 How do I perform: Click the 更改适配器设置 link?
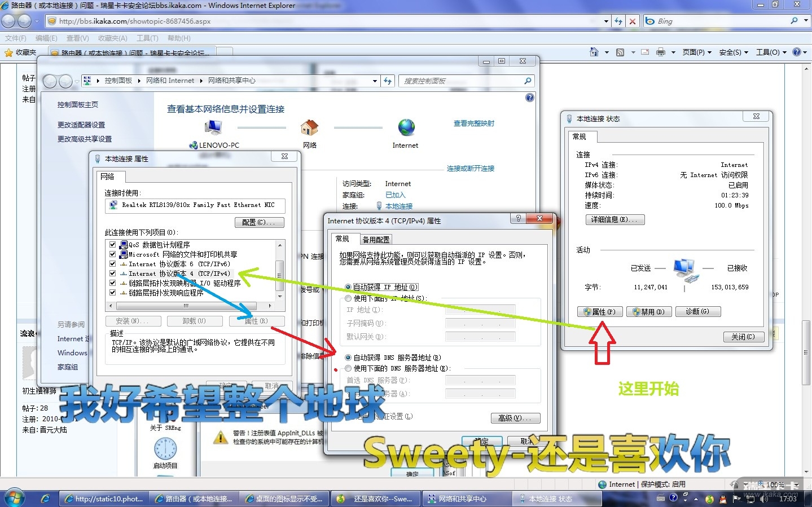[81, 125]
